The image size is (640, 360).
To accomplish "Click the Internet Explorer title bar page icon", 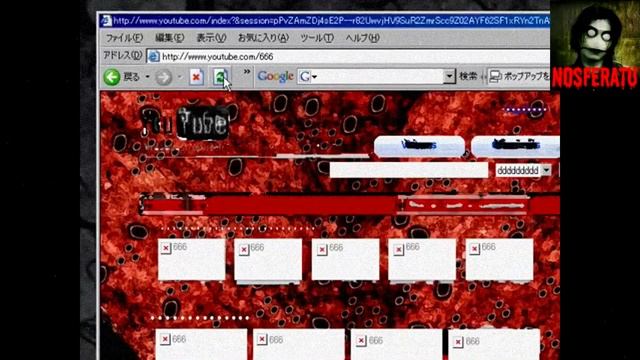I will [x=106, y=20].
